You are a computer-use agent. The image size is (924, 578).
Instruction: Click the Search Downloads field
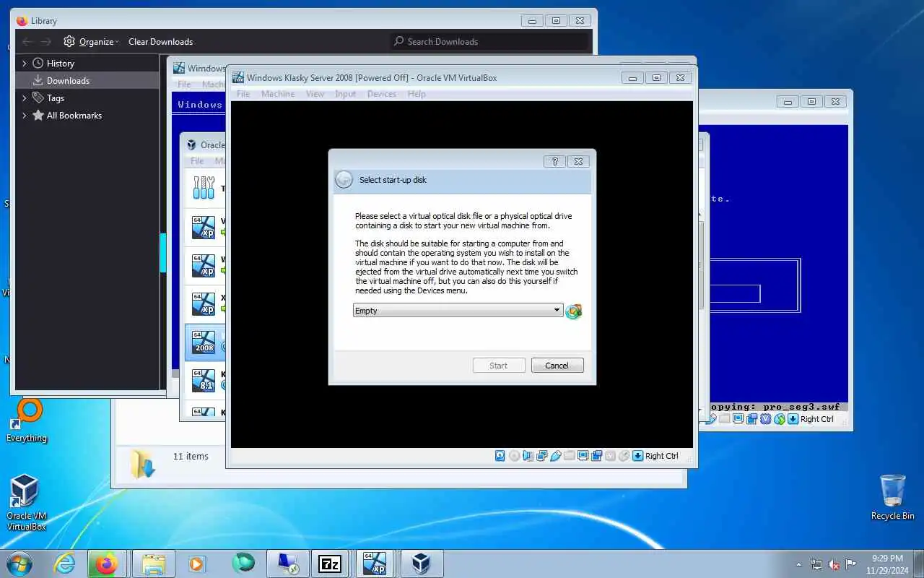point(489,41)
